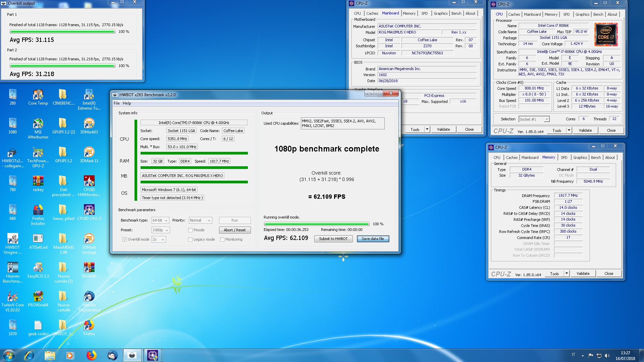Open the Help menu in HWBOT x265
This screenshot has height=362, width=644.
[127, 103]
